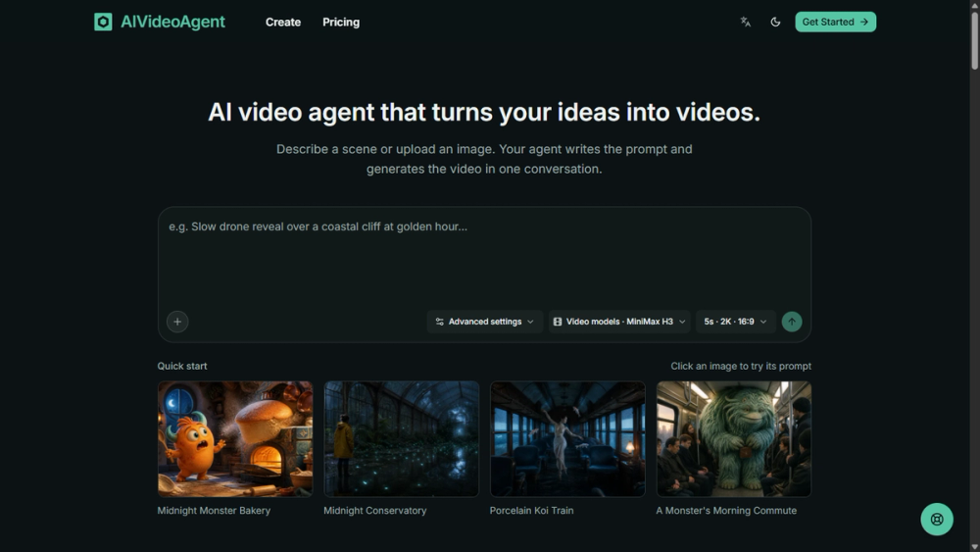Viewport: 980px width, 552px height.
Task: Click 'Click an image to try its prompt' text
Action: (x=741, y=366)
